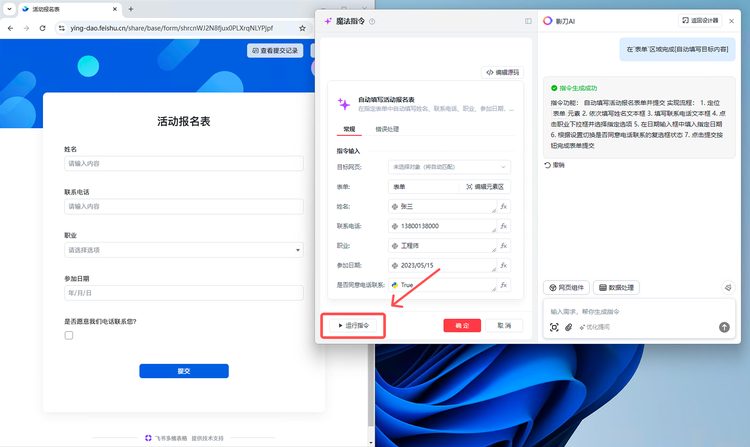
Task: Click 编辑元素区 in the 表单 row
Action: point(485,187)
